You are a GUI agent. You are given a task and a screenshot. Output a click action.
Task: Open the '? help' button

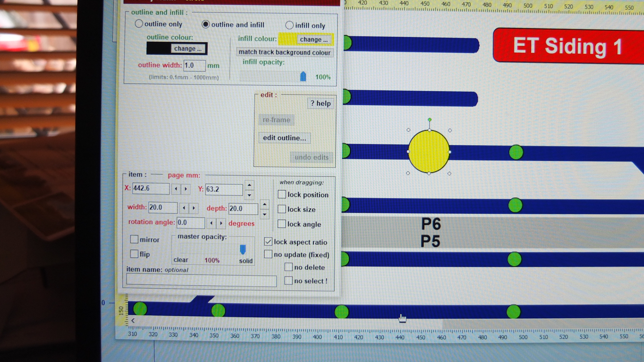(321, 103)
